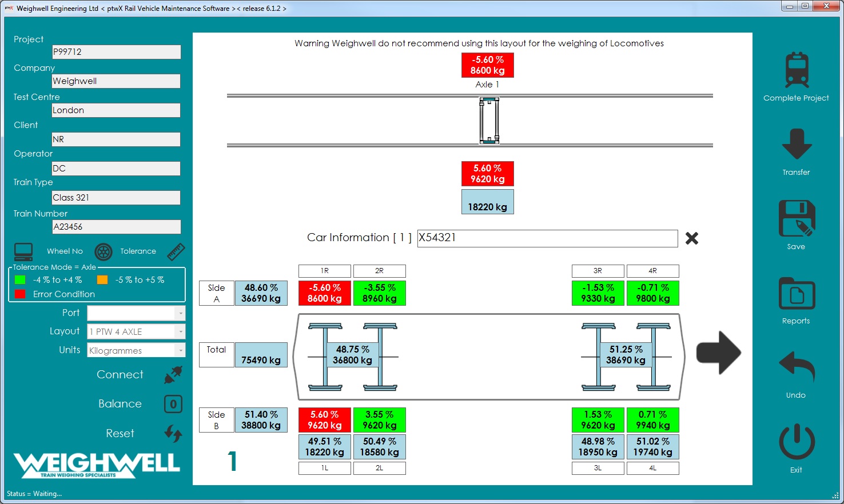Screen dimensions: 844x504
Task: Click the Weighwell logo
Action: tap(97, 465)
